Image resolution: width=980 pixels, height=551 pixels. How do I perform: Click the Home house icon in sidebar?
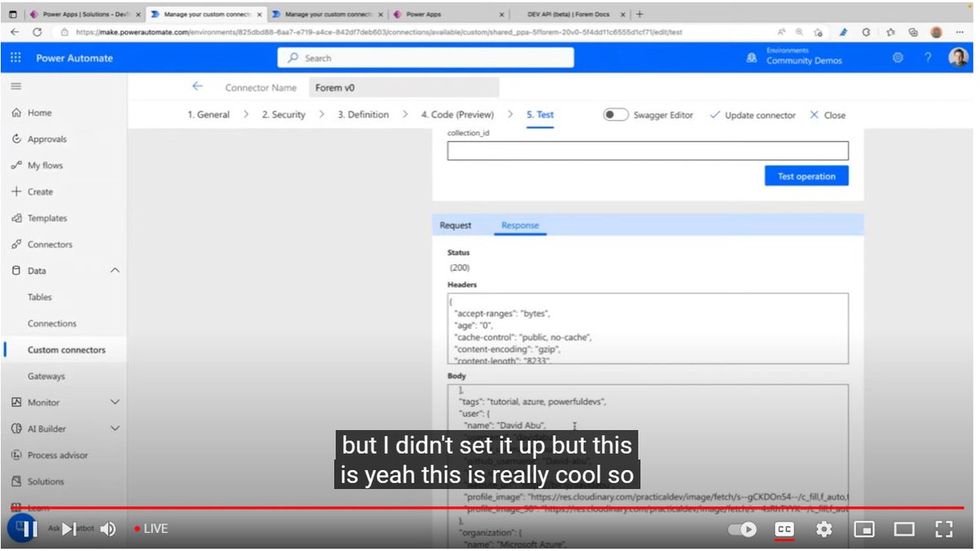click(x=16, y=113)
